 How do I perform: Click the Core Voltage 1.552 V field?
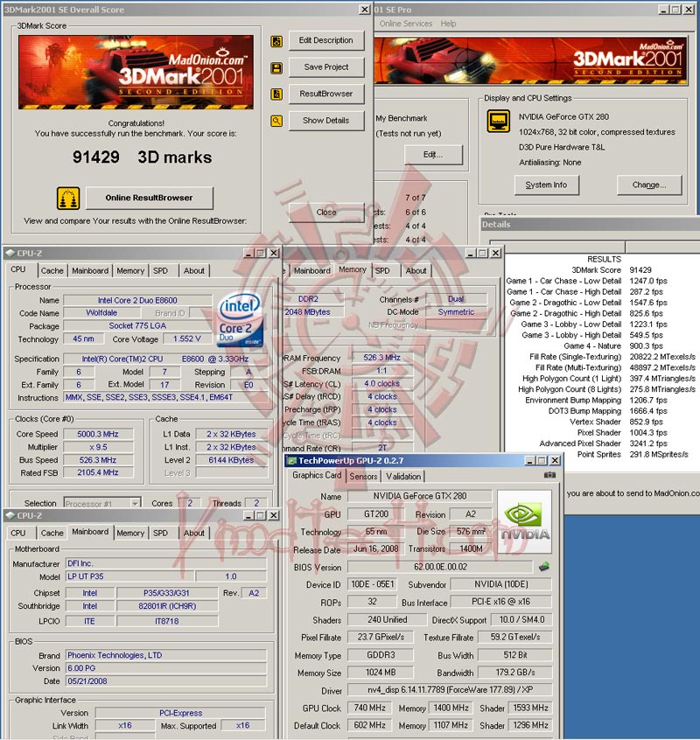187,339
